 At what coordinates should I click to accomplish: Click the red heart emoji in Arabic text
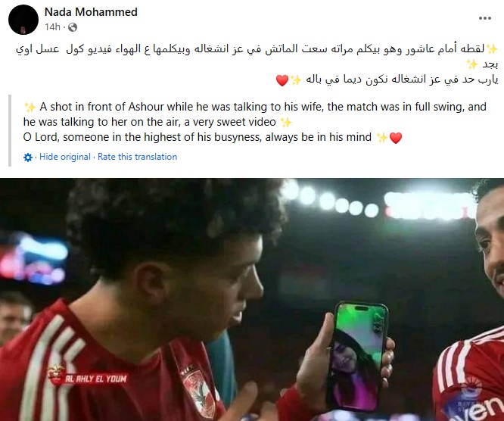pyautogui.click(x=282, y=80)
